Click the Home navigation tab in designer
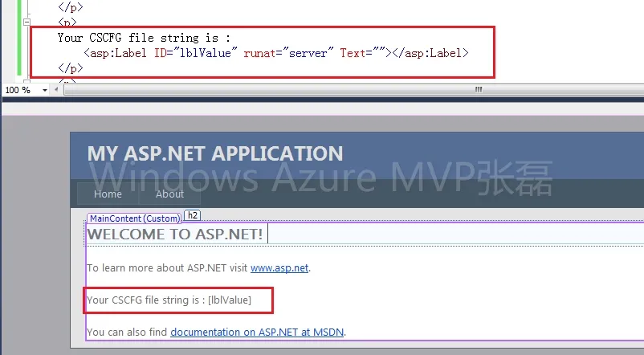Image resolution: width=644 pixels, height=355 pixels. pyautogui.click(x=108, y=194)
